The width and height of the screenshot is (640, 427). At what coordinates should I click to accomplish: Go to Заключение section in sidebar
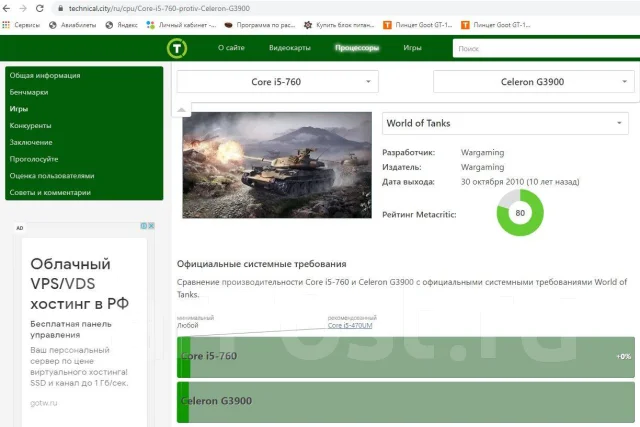31,142
